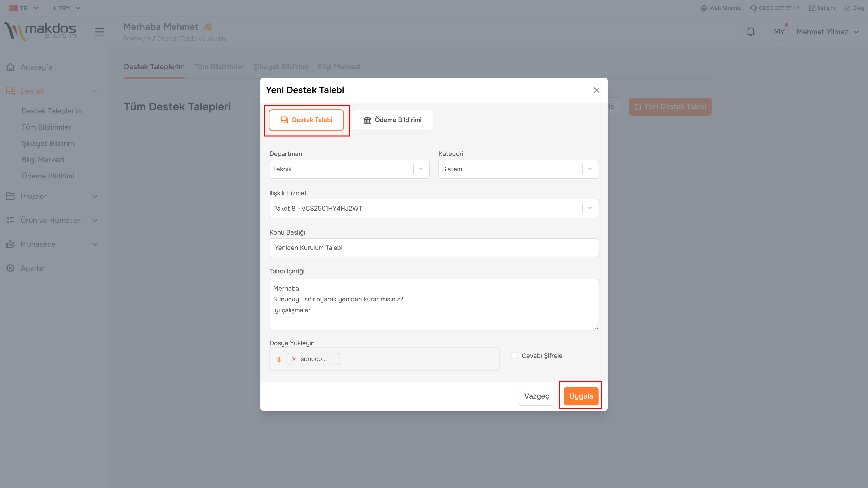Enable the Cevabı Şifrele checkbox

(x=514, y=356)
